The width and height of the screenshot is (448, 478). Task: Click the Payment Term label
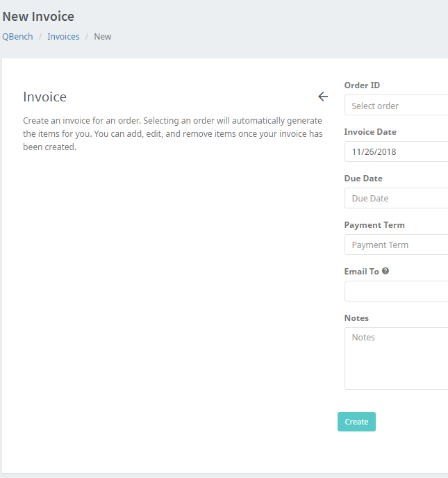coord(374,225)
